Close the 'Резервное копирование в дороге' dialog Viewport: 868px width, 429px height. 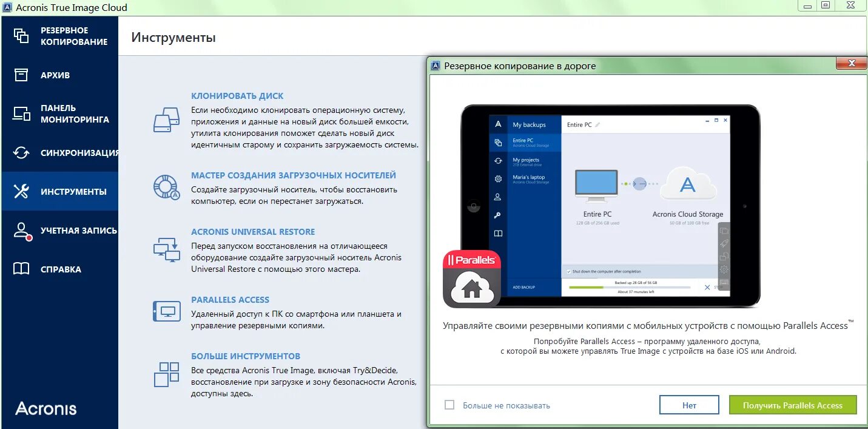(850, 63)
